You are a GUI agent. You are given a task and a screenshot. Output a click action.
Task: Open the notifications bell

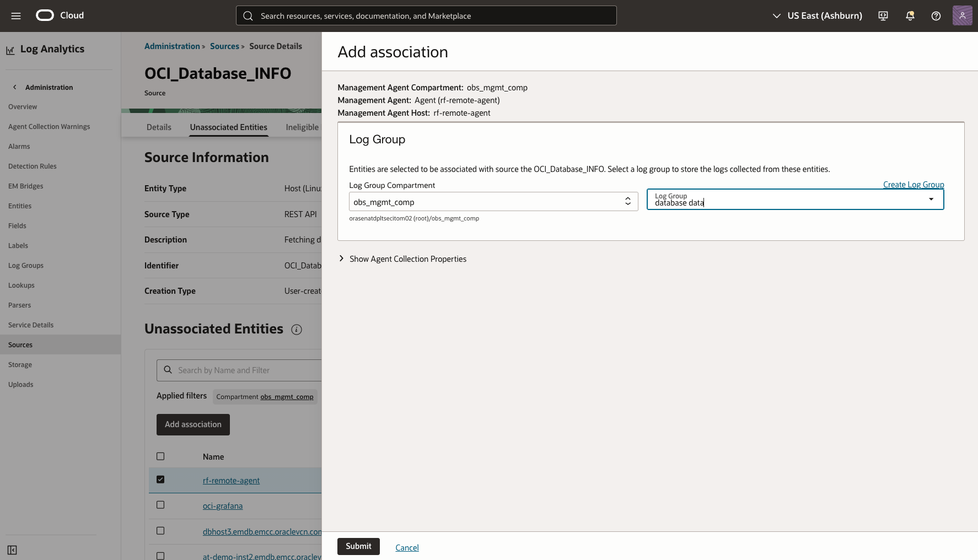click(909, 16)
